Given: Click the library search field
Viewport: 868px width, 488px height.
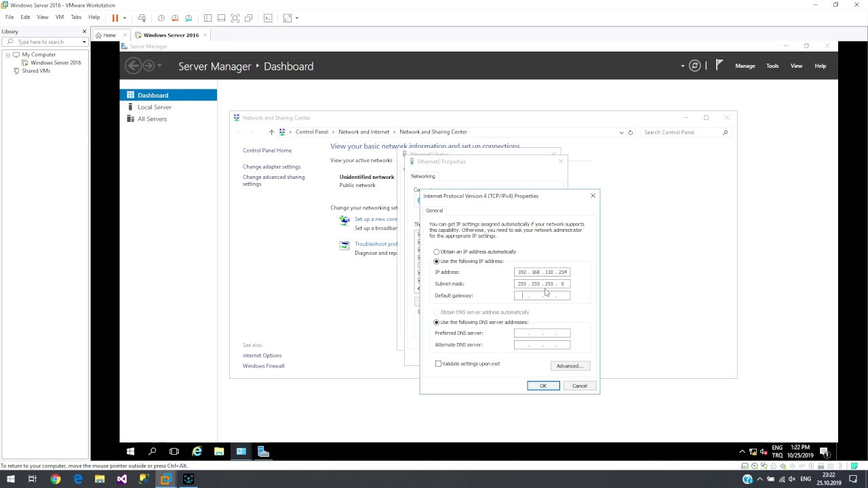Looking at the screenshot, I should coord(45,42).
